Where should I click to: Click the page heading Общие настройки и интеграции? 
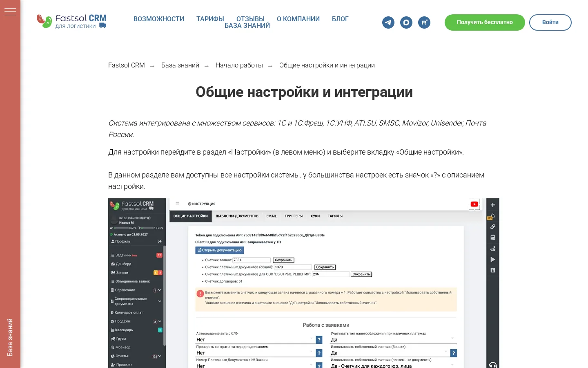304,92
